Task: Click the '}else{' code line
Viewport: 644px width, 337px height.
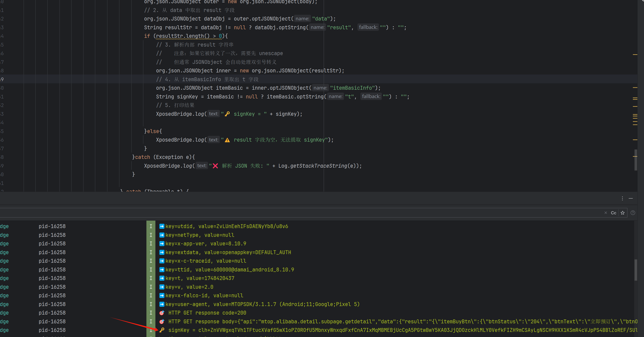Action: (x=153, y=131)
